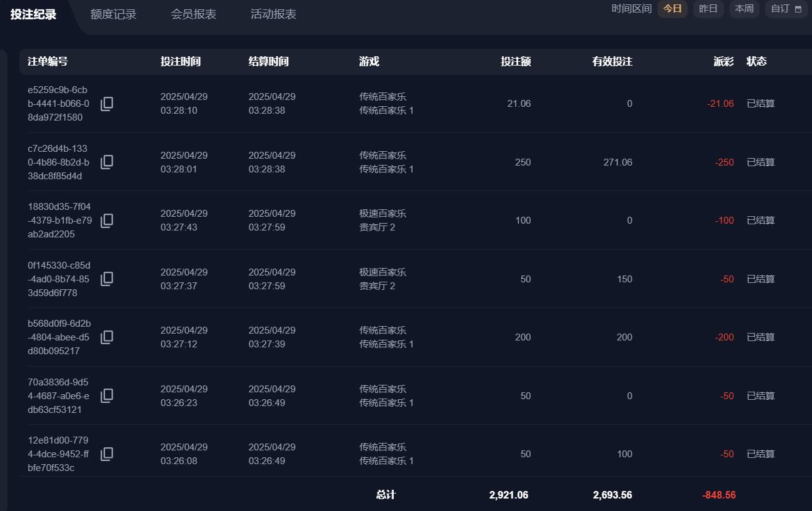Switch to the 会员报表 tab
The height and width of the screenshot is (511, 812).
tap(193, 14)
